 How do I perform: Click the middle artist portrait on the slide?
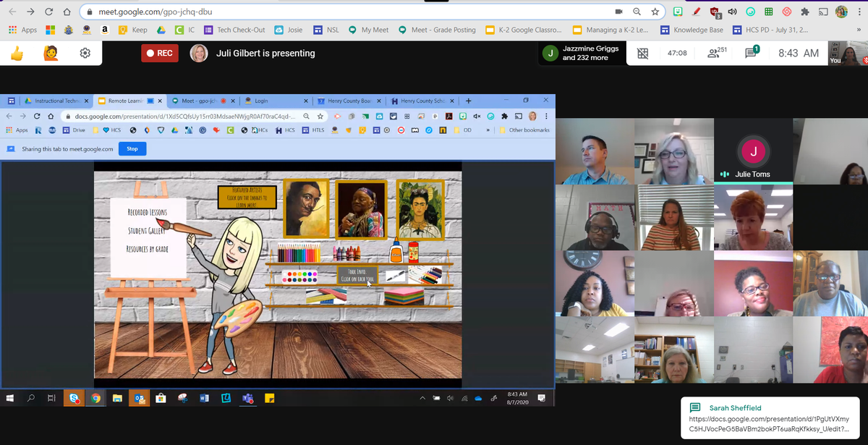360,208
